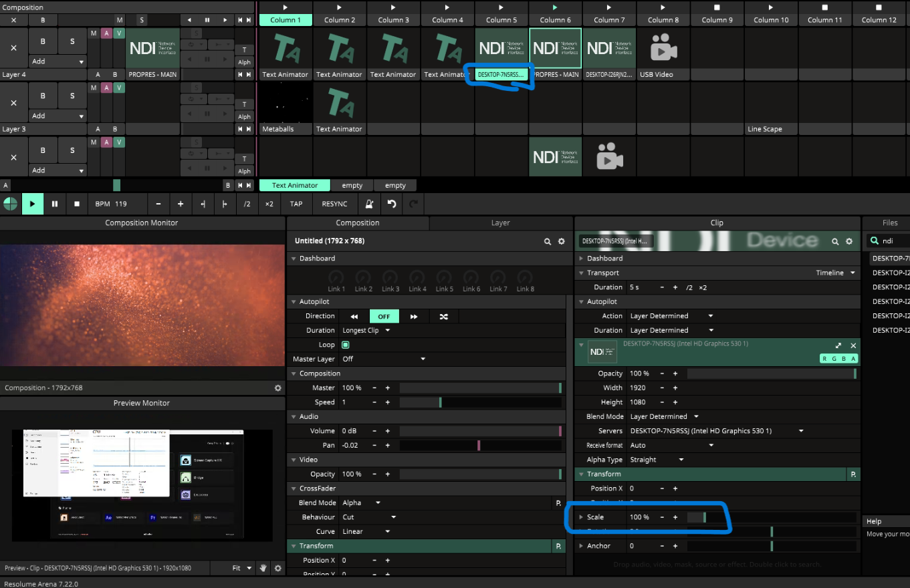The height and width of the screenshot is (588, 910).
Task: Enable the Loop option under Autopilot
Action: [345, 344]
